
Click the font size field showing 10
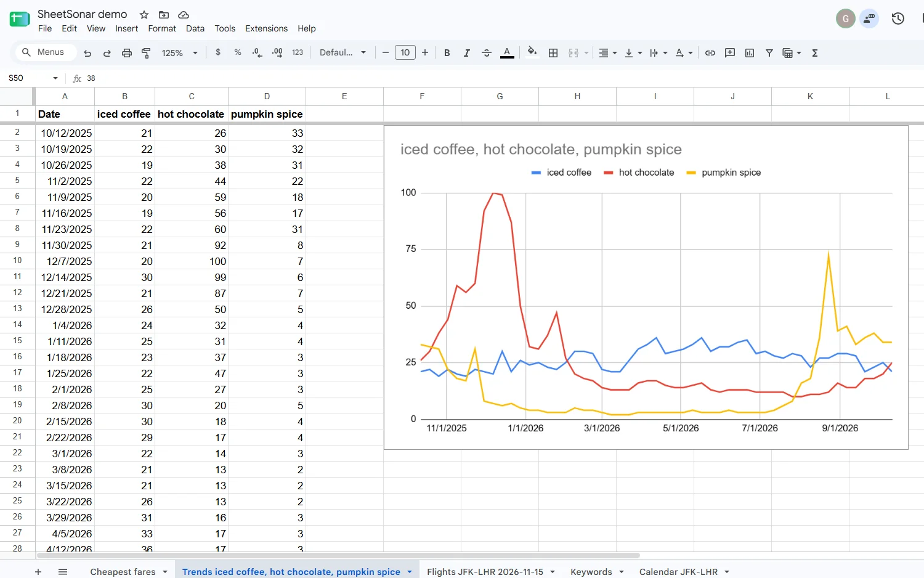[x=405, y=53]
